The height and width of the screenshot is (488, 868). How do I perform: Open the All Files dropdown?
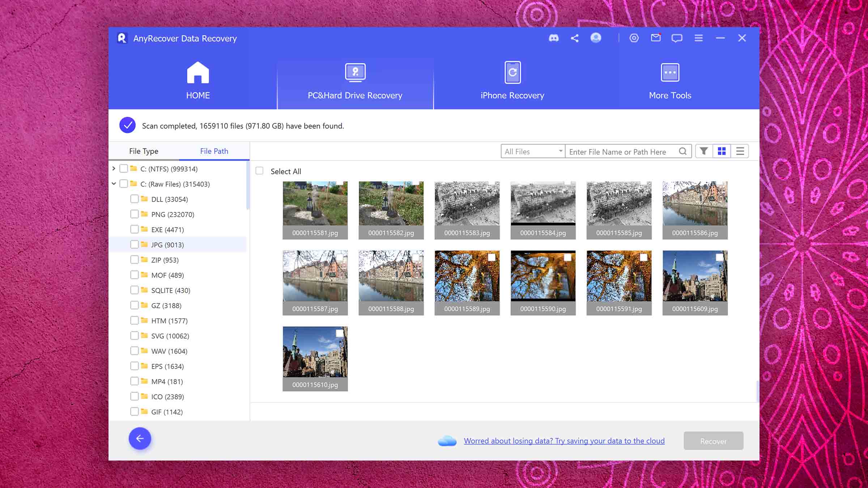(x=533, y=151)
